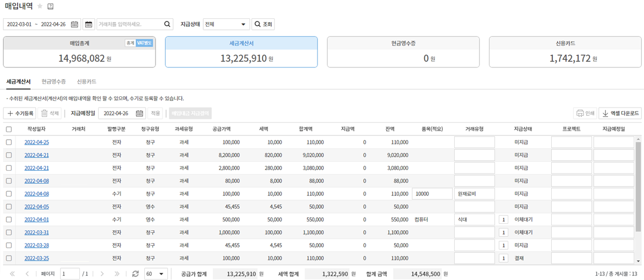Viewport: 644px width, 280px height.
Task: Open the invoice dated 2022-03-31
Action: click(36, 232)
